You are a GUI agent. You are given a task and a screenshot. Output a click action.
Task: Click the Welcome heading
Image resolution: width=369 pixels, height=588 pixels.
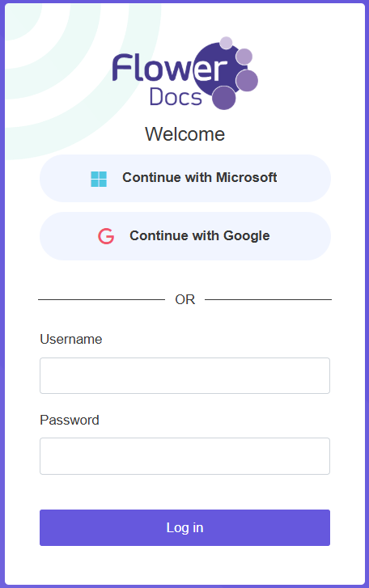[x=184, y=134]
